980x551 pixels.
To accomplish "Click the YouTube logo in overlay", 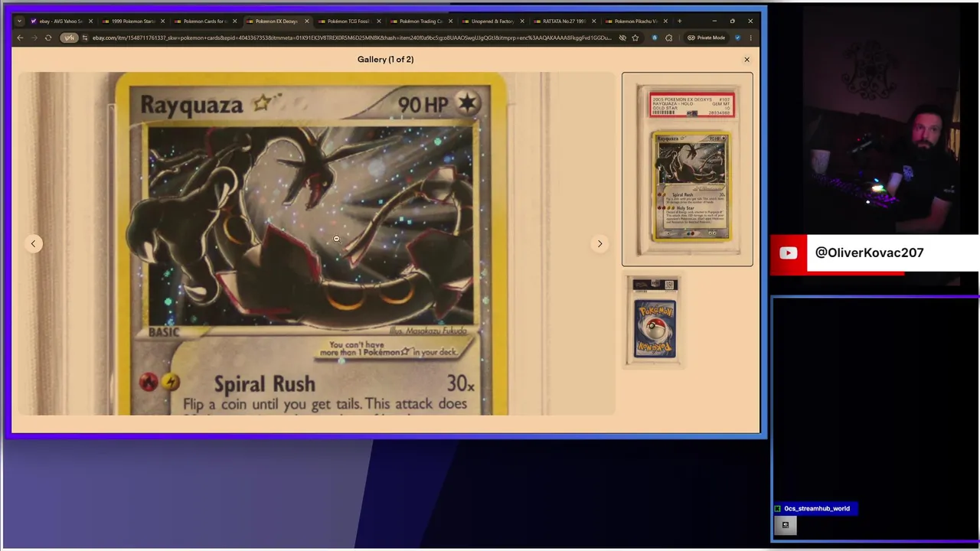I will [x=788, y=253].
